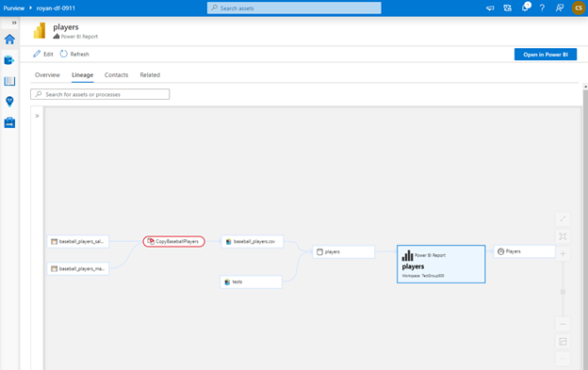Click the file icon in tests node

pos(227,282)
